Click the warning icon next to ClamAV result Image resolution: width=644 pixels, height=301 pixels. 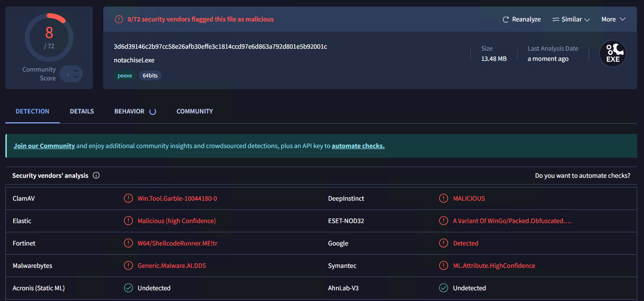(128, 198)
